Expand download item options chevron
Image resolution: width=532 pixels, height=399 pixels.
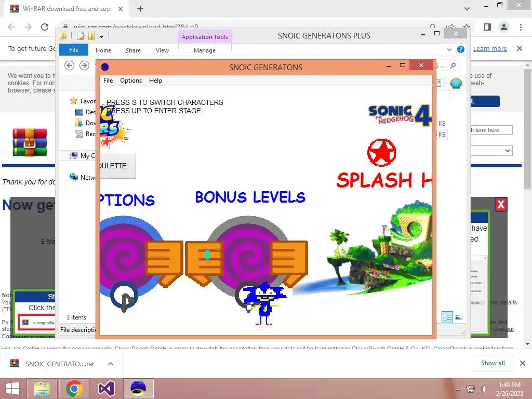click(x=111, y=364)
